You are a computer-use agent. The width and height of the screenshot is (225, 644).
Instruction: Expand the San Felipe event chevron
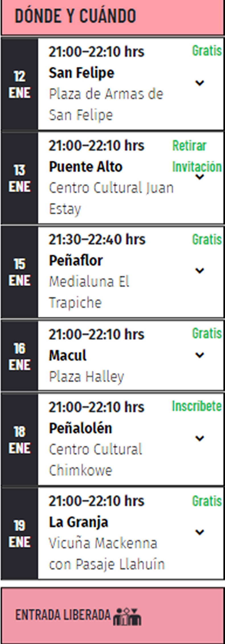pos(200,83)
